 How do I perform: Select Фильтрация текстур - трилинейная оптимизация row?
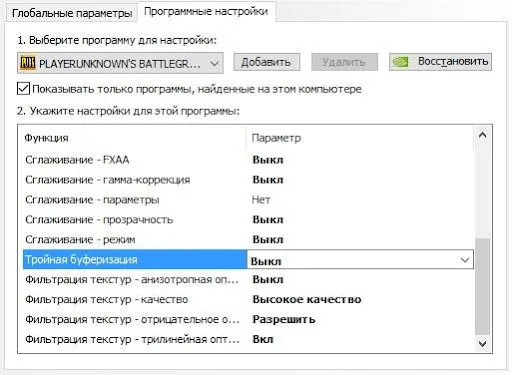tap(248, 339)
